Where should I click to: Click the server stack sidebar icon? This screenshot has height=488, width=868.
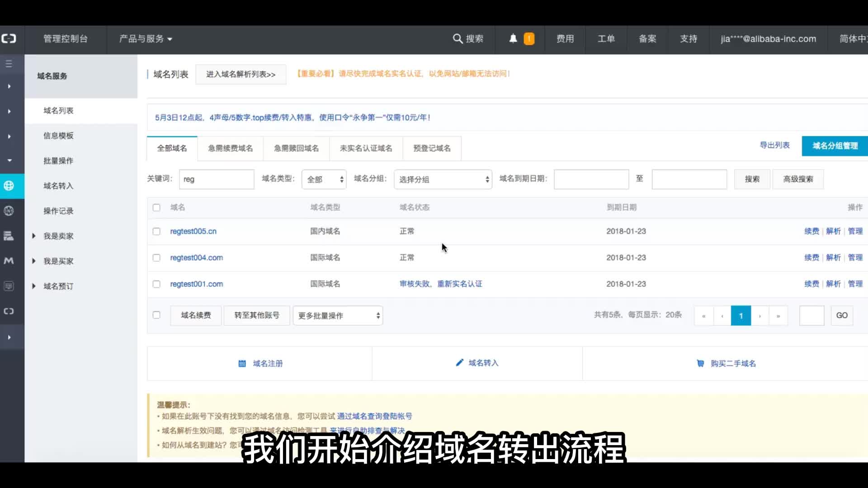pos(9,236)
